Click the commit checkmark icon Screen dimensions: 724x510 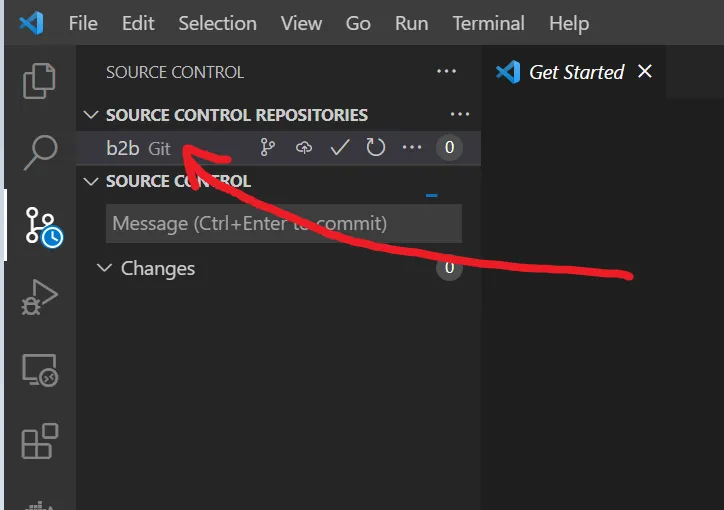[340, 148]
